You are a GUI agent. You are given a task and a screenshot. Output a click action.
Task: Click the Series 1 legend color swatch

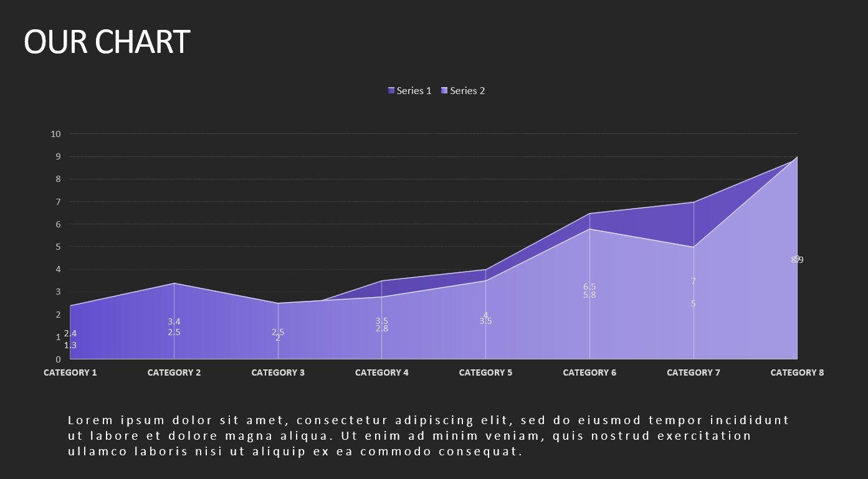(x=391, y=91)
